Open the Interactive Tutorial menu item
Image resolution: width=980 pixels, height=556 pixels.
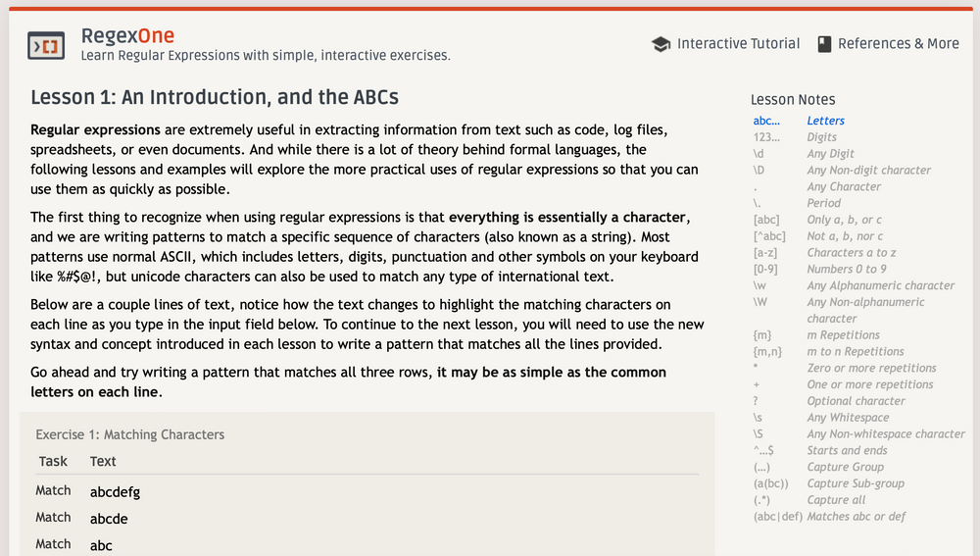pyautogui.click(x=738, y=44)
